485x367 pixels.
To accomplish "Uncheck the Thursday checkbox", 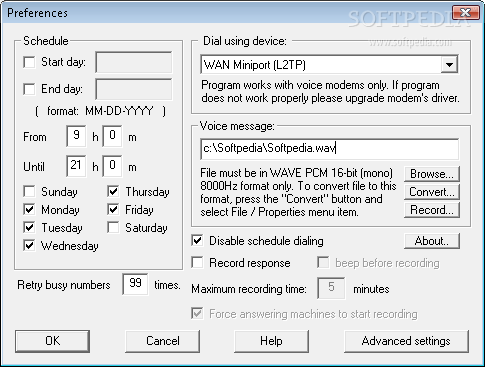I will (x=113, y=192).
